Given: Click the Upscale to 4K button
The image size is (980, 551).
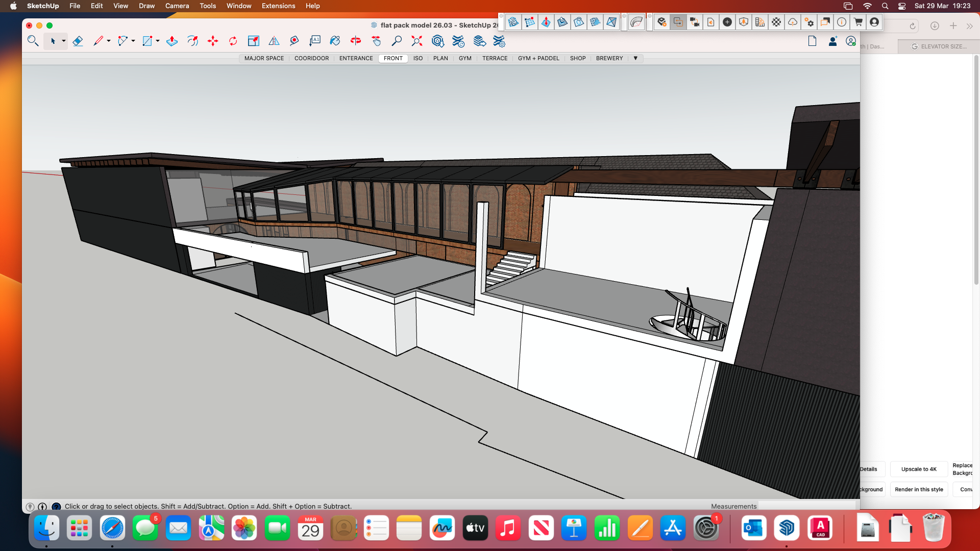Looking at the screenshot, I should point(919,469).
